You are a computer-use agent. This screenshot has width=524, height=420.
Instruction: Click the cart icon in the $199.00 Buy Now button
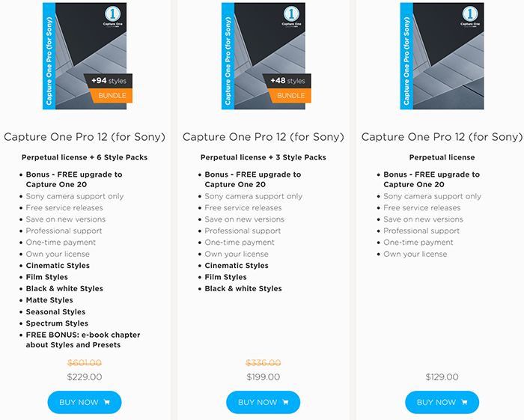pos(285,402)
